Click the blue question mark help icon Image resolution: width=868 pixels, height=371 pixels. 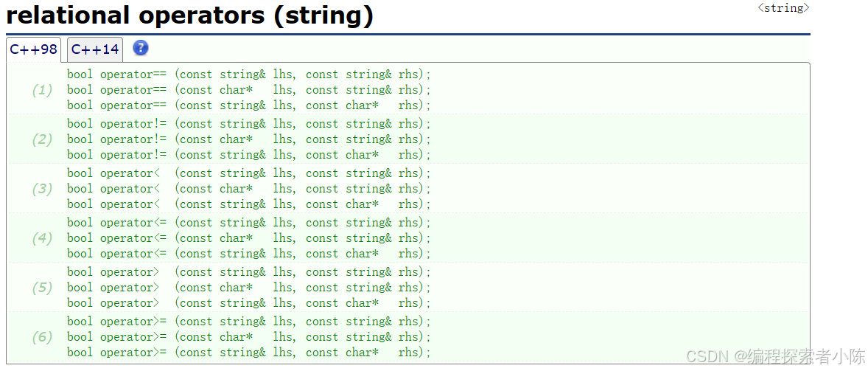click(141, 48)
